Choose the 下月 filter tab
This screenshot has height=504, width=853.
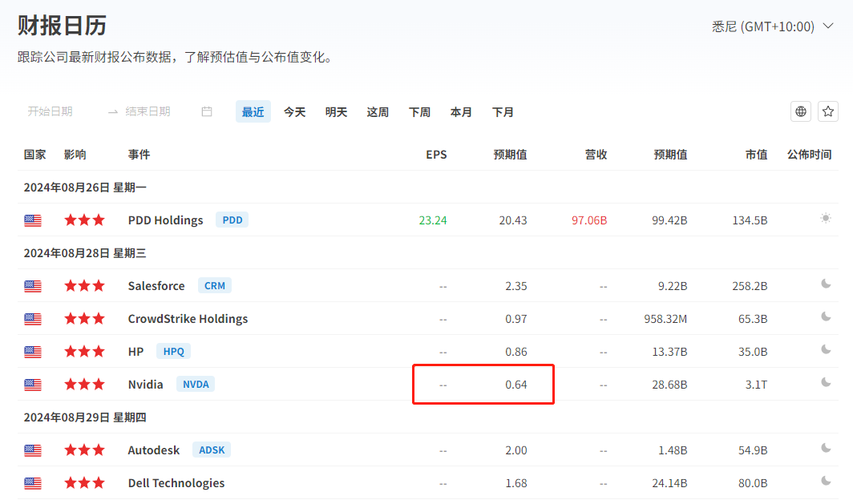pos(503,112)
